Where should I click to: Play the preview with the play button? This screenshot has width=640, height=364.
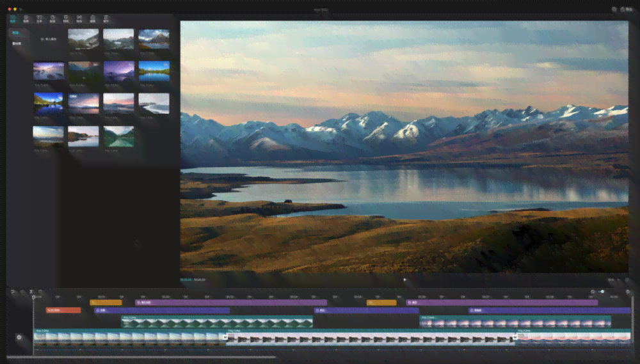click(x=404, y=280)
